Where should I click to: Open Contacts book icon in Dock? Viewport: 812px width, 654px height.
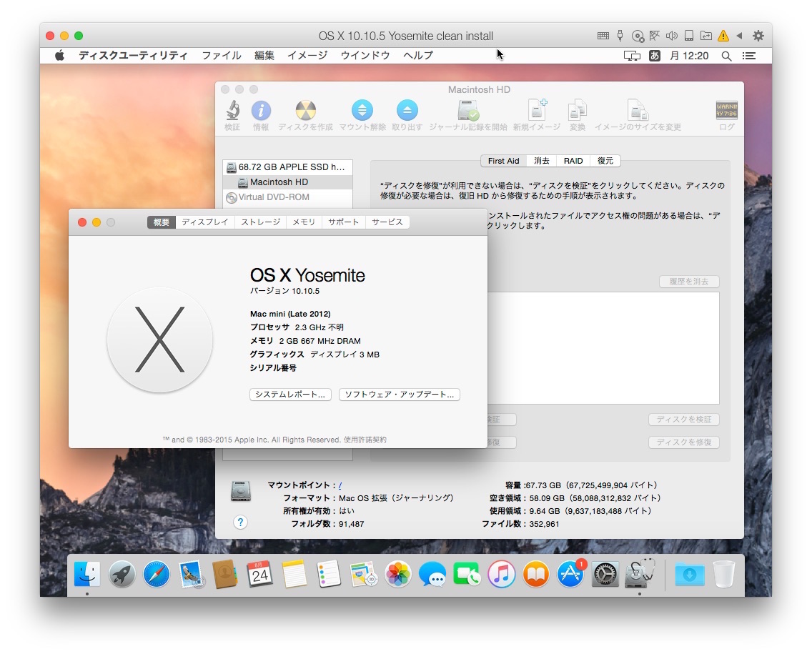pos(224,574)
